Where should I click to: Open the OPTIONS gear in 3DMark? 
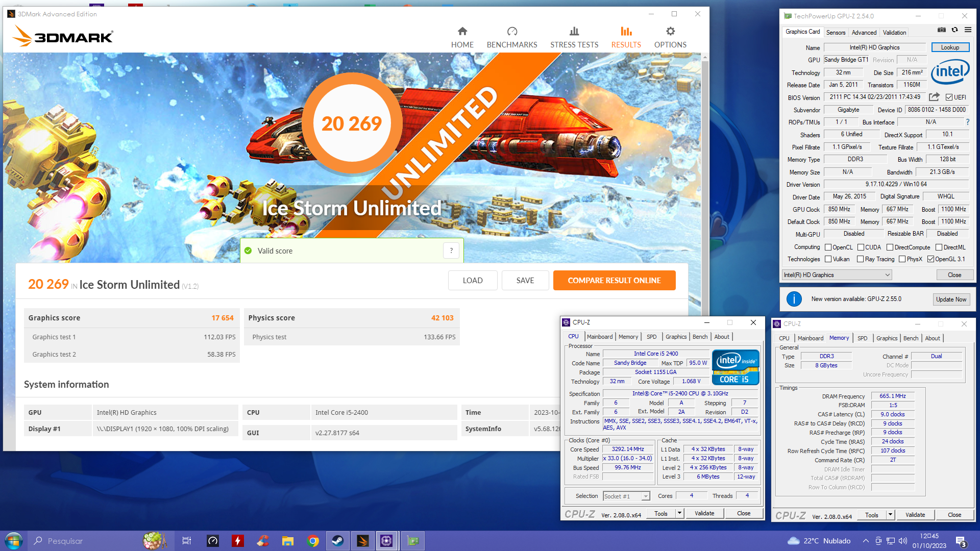click(x=670, y=31)
